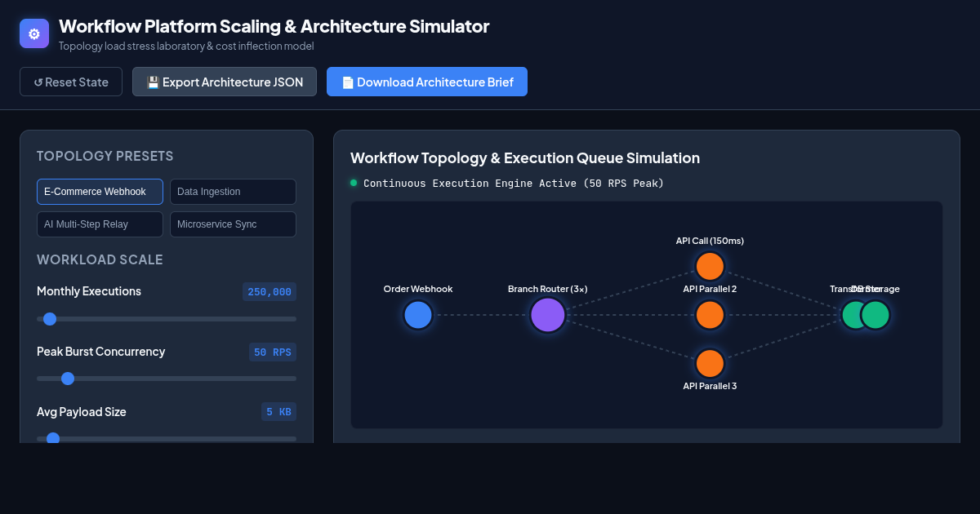
Task: Click the Workload Scale heading
Action: coord(100,259)
